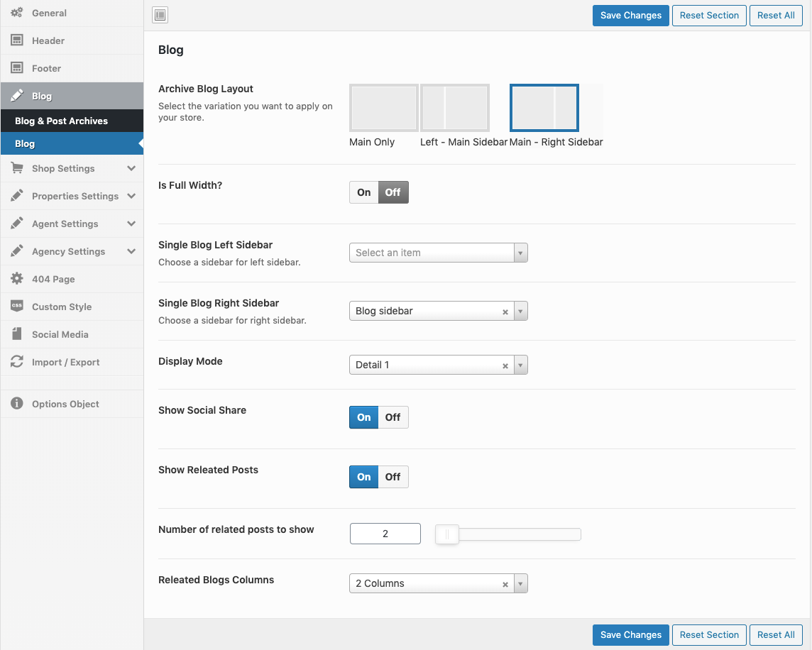Turn on the Is Full Width option
Screen dimensions: 812x650
click(364, 192)
